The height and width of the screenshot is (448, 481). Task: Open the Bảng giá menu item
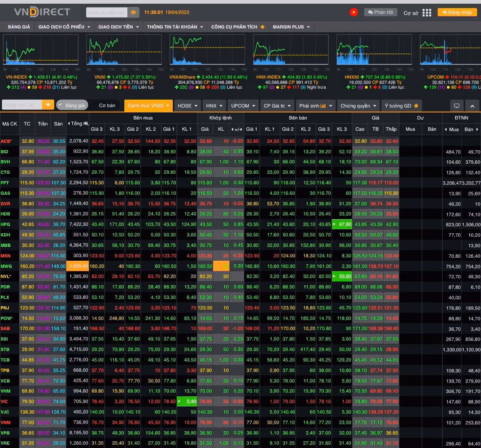(x=19, y=27)
